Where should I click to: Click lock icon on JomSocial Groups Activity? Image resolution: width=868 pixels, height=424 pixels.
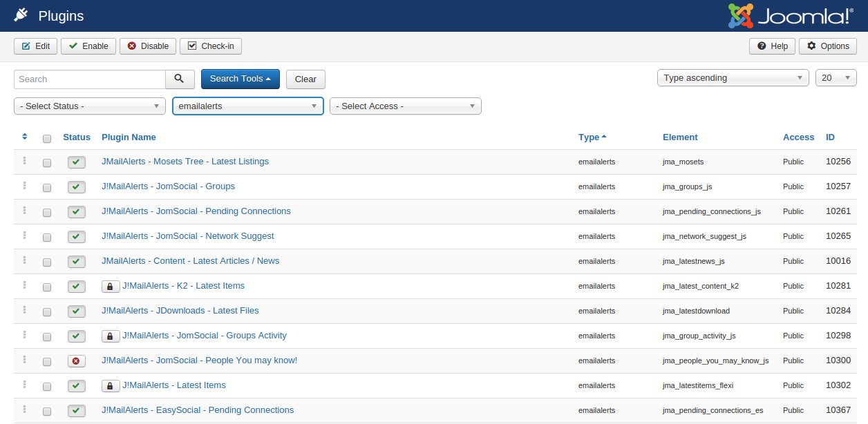[110, 336]
